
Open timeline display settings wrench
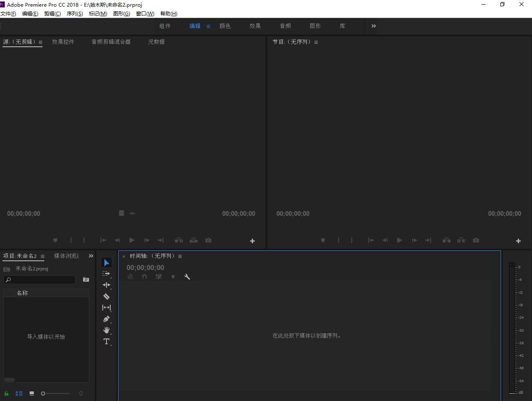click(x=187, y=277)
